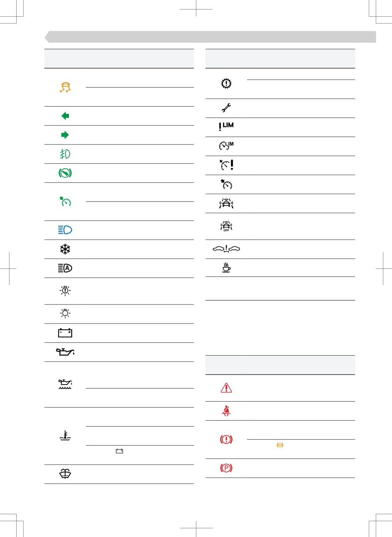
Task: Click the exclamation LIM speed limiter icon
Action: coord(226,126)
